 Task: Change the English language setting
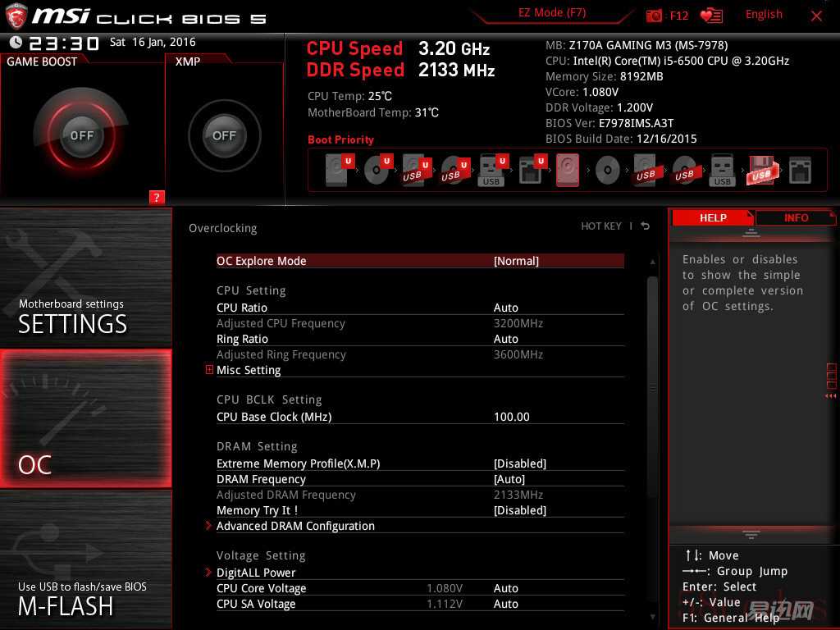(x=764, y=15)
